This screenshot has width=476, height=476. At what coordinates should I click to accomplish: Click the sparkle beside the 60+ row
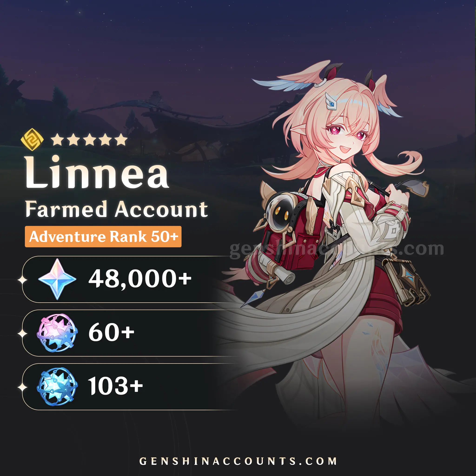[x=22, y=334]
